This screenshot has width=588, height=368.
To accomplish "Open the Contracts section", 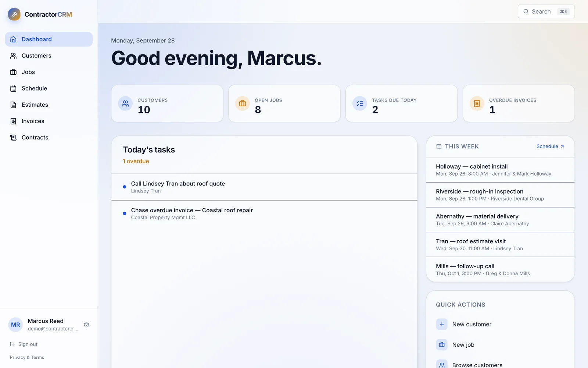I will [49, 138].
